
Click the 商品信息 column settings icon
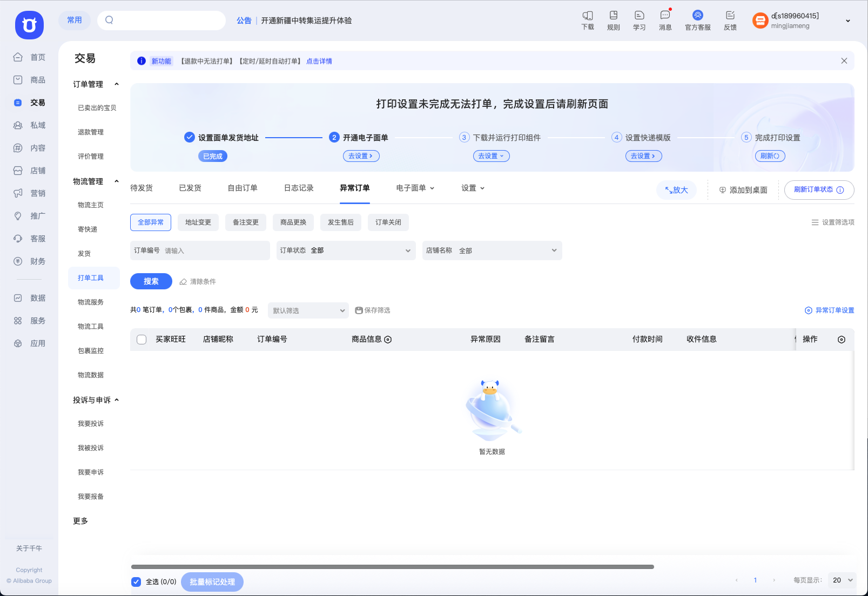[x=388, y=340]
